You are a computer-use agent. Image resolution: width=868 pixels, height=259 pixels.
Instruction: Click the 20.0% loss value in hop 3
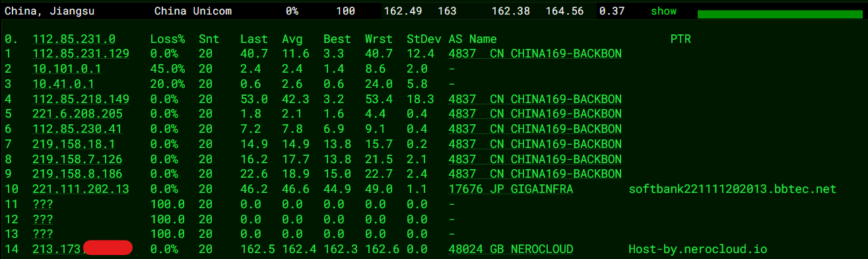pos(168,84)
